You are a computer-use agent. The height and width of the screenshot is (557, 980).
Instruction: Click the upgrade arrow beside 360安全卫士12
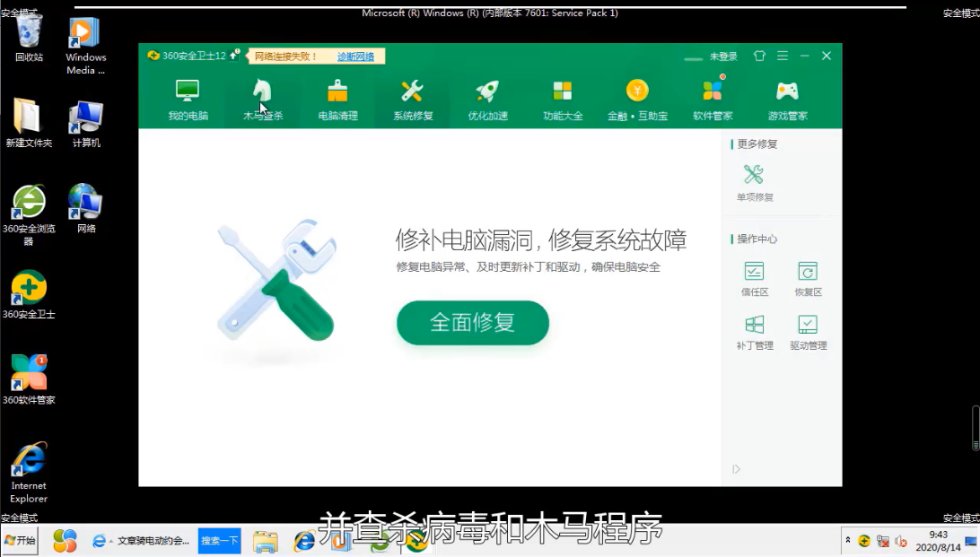click(235, 55)
